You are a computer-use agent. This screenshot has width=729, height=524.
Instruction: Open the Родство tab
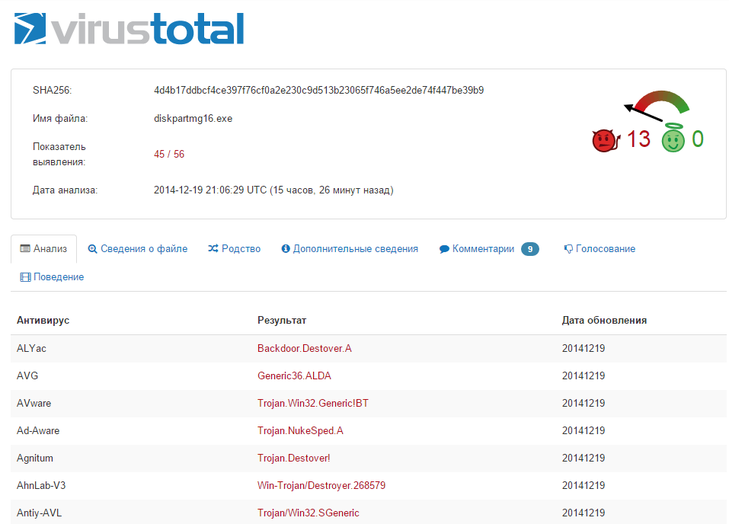(234, 249)
